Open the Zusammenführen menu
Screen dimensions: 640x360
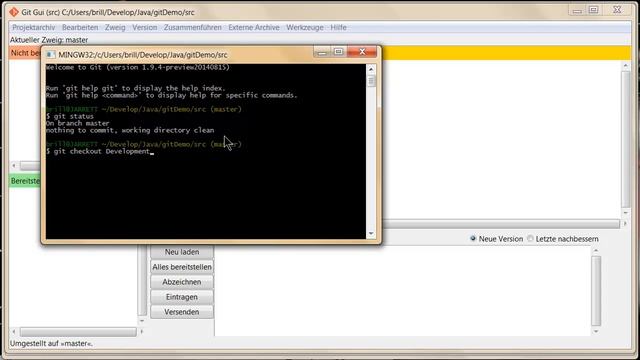pyautogui.click(x=193, y=27)
